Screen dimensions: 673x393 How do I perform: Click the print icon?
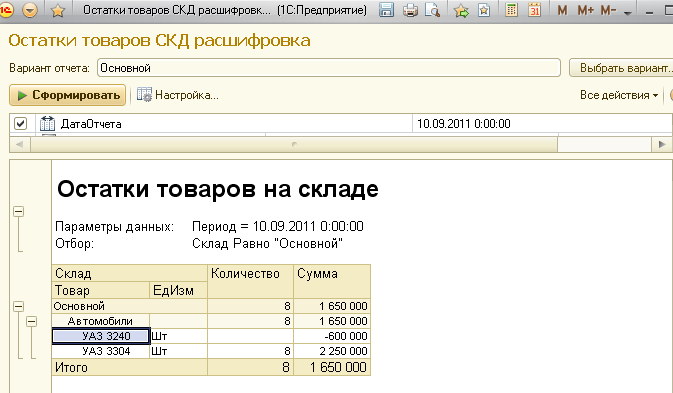410,10
